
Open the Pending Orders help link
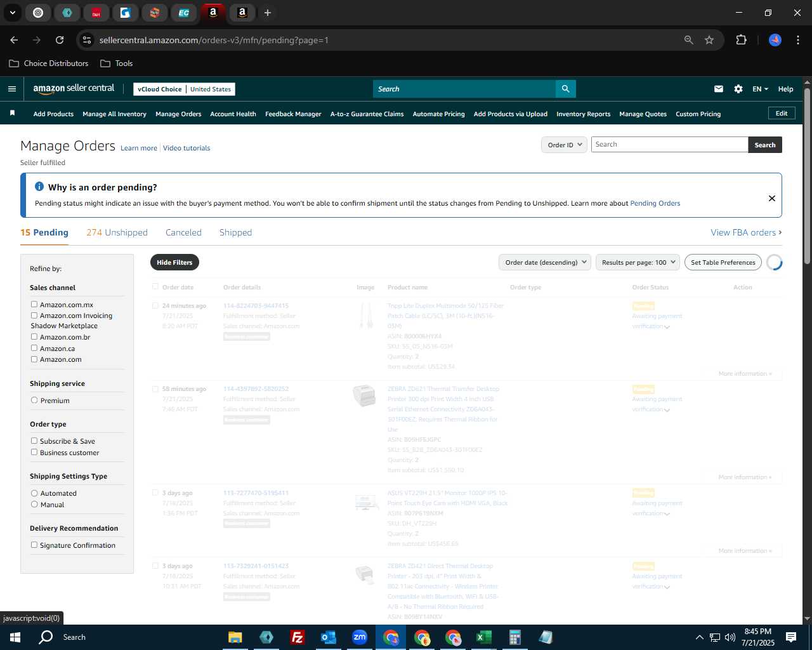655,203
